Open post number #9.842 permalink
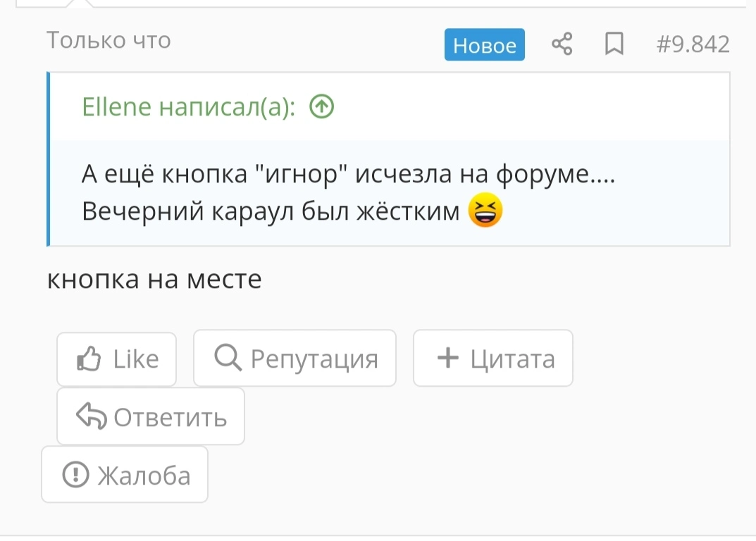The width and height of the screenshot is (756, 541). pos(693,44)
